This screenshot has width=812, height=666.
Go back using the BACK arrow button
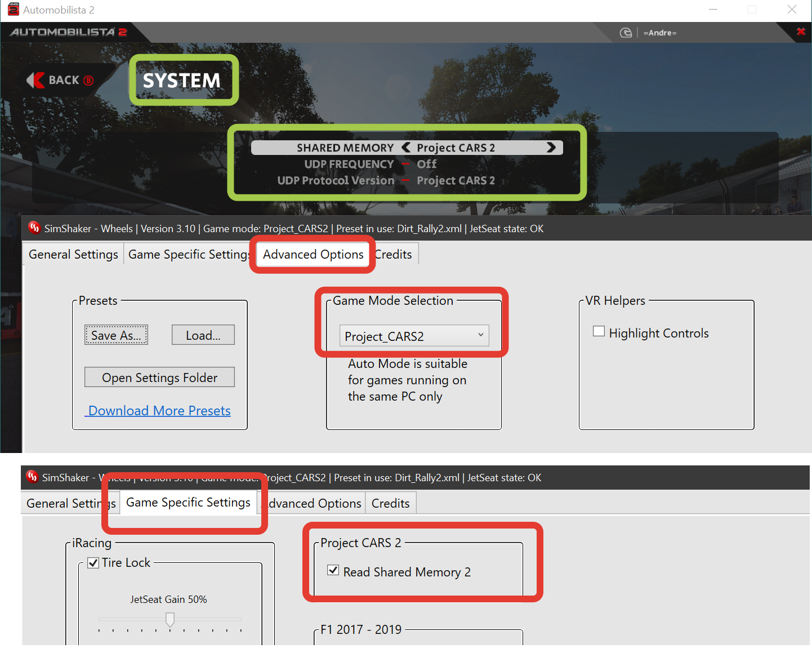(x=60, y=80)
